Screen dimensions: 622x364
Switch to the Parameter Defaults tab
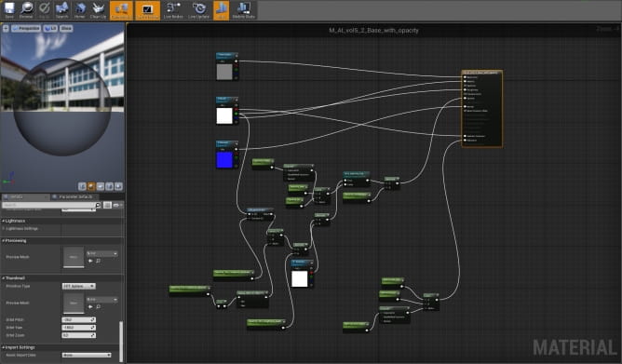[75, 196]
